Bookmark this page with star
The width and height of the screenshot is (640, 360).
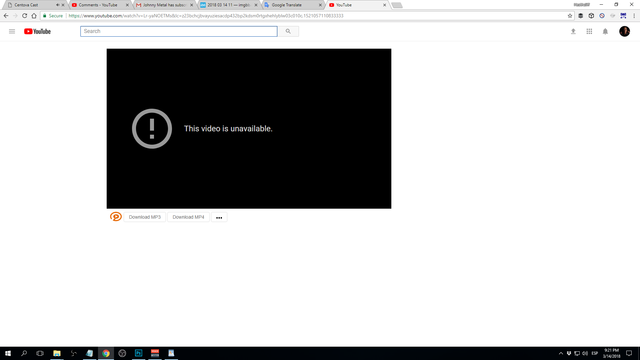(x=570, y=16)
